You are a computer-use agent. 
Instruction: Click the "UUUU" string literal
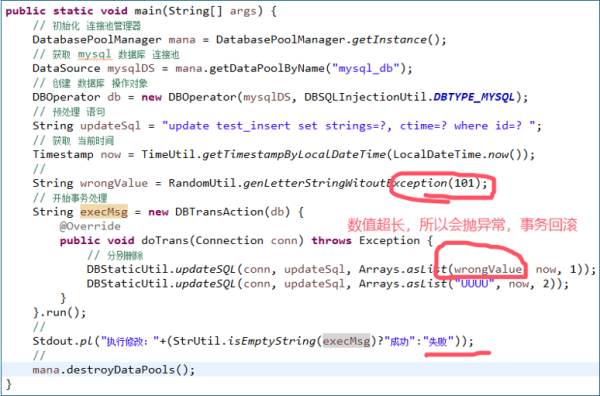point(474,284)
